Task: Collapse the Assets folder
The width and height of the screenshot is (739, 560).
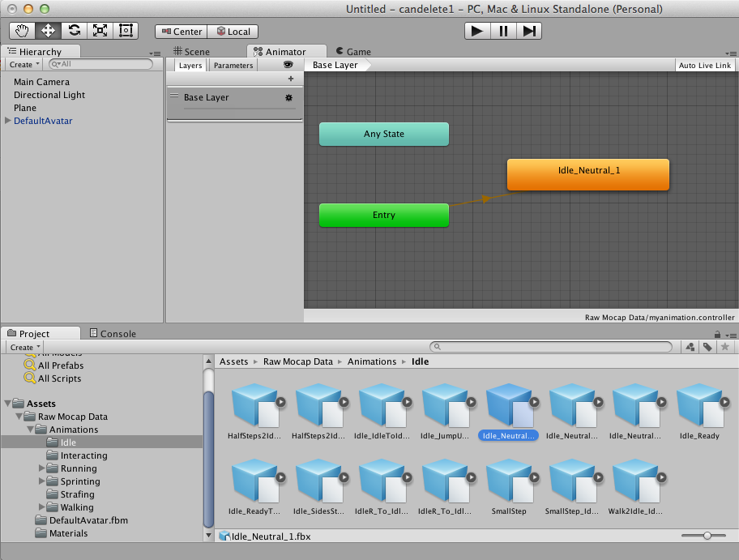Action: pos(7,404)
